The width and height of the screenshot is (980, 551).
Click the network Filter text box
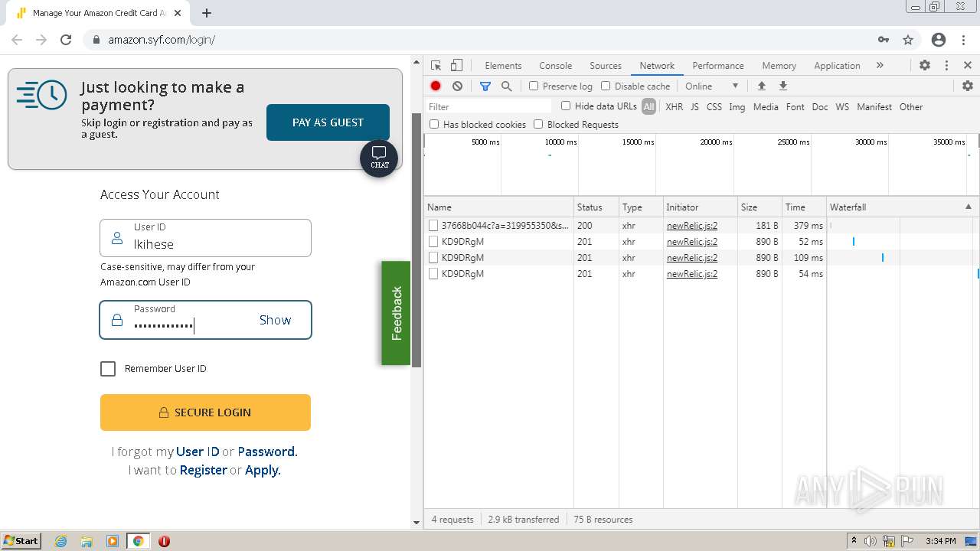(x=488, y=106)
